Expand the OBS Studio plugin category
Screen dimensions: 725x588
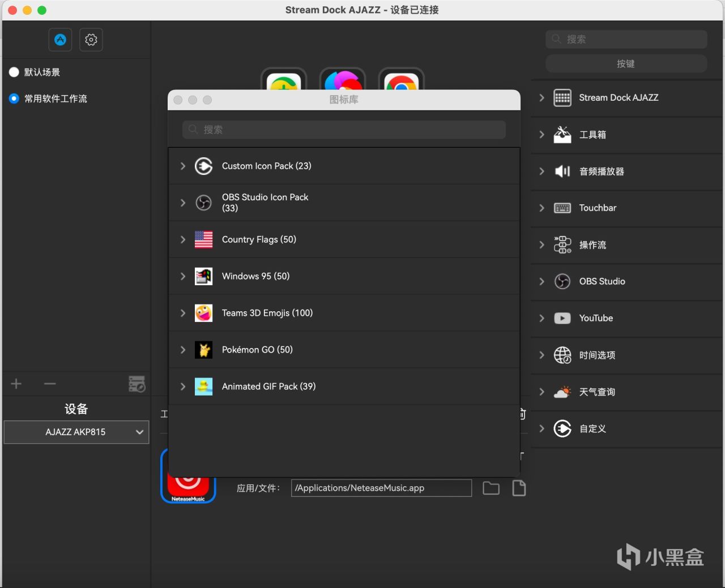[542, 281]
